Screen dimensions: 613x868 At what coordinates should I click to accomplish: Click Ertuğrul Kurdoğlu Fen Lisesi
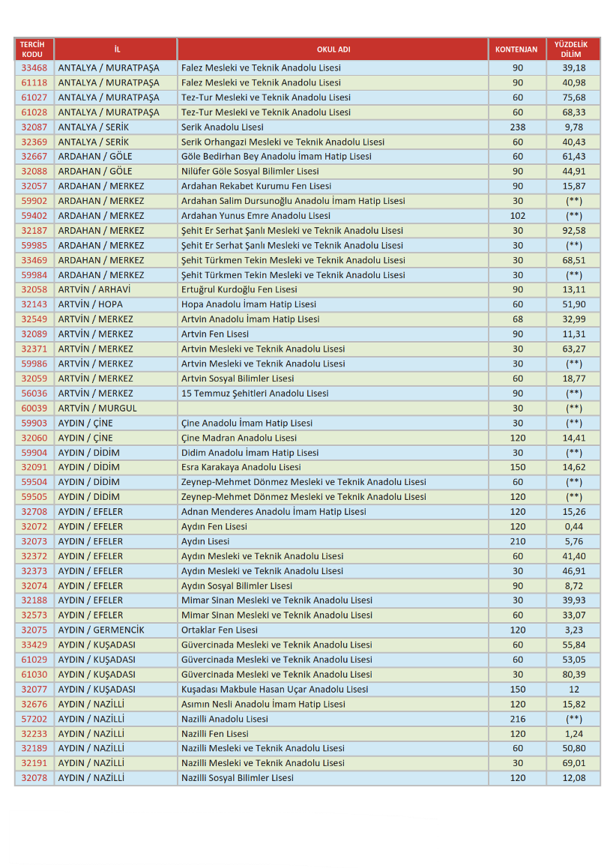pyautogui.click(x=239, y=289)
